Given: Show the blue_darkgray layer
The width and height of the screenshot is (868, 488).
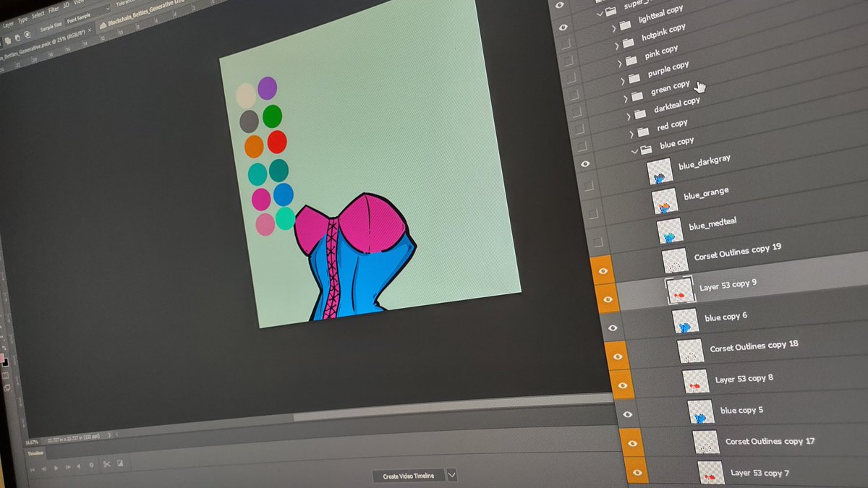Looking at the screenshot, I should [589, 187].
